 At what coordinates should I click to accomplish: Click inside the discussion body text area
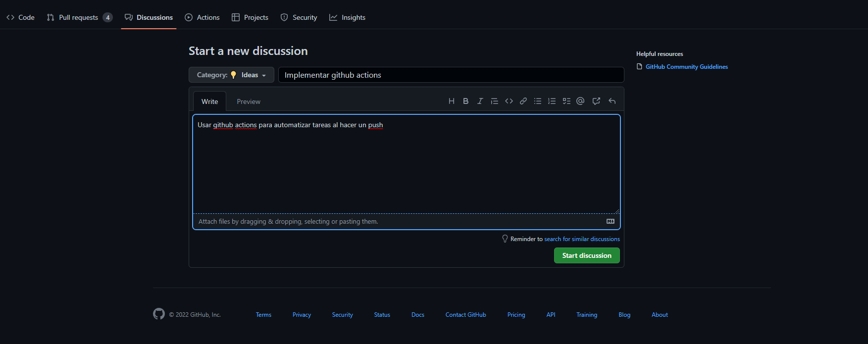[x=406, y=164]
